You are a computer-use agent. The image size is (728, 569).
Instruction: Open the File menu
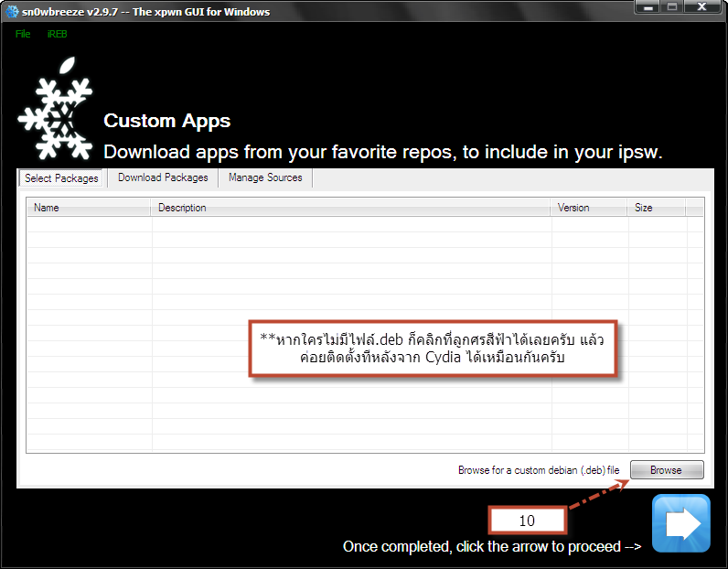[x=23, y=34]
